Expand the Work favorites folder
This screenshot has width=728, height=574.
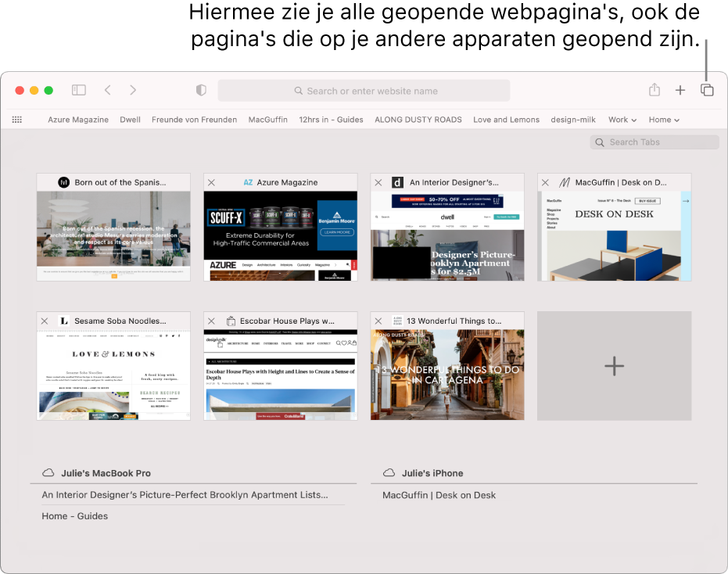pos(622,120)
